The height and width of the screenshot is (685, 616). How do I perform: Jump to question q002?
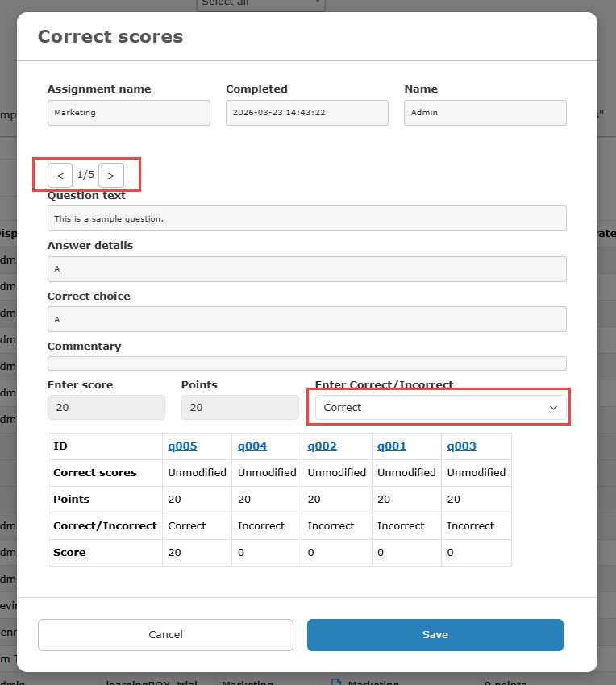tap(322, 446)
